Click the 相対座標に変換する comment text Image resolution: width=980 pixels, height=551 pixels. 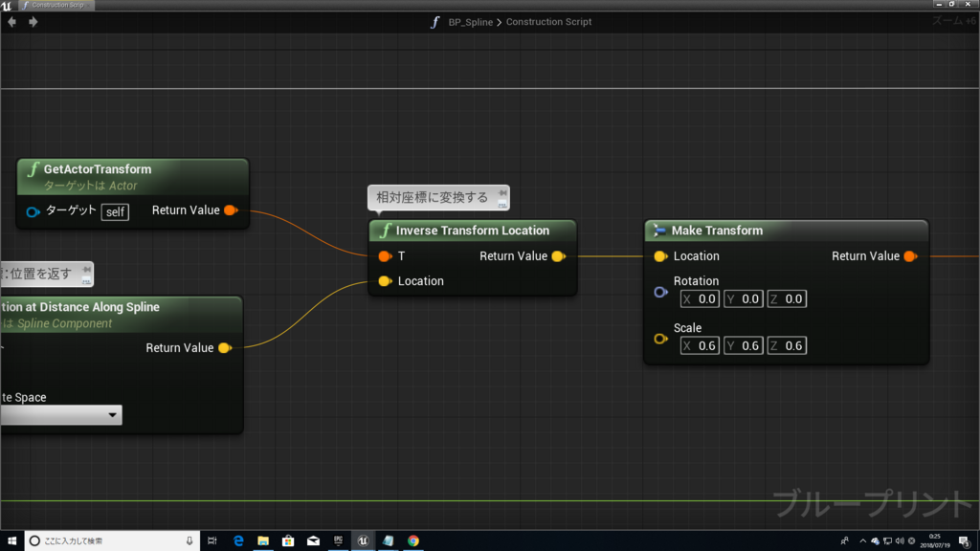(432, 197)
